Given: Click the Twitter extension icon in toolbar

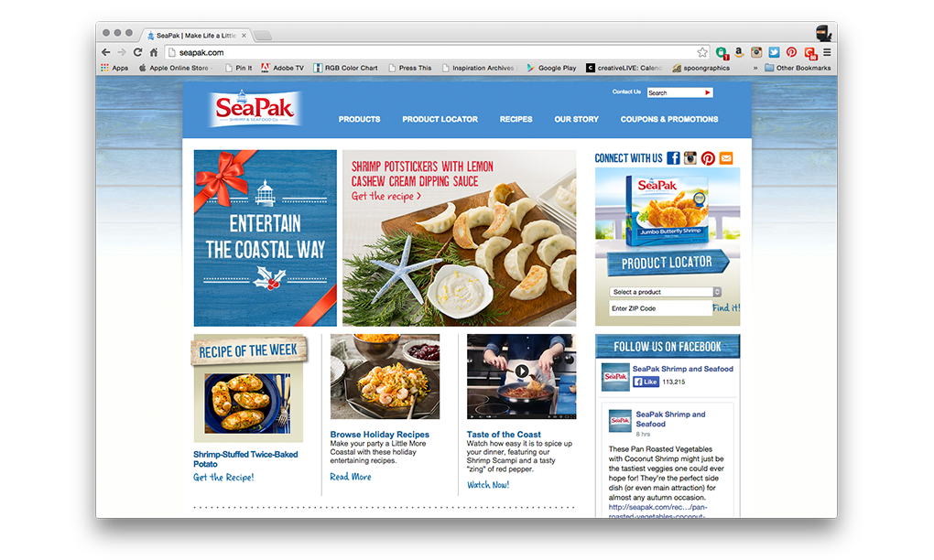Looking at the screenshot, I should pyautogui.click(x=774, y=52).
